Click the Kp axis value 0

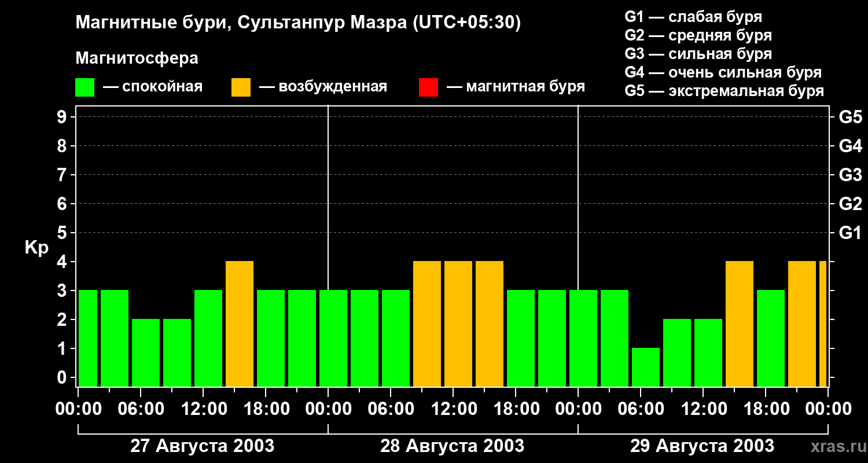(x=63, y=377)
